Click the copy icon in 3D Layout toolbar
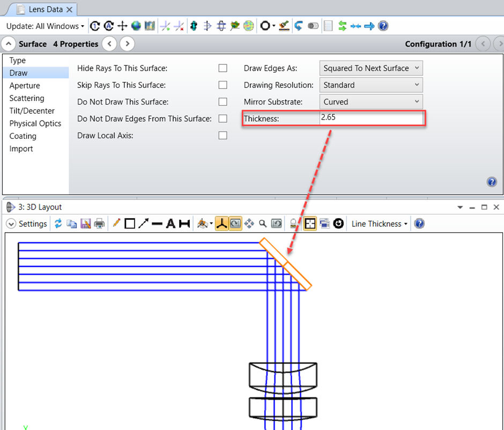 (x=71, y=224)
